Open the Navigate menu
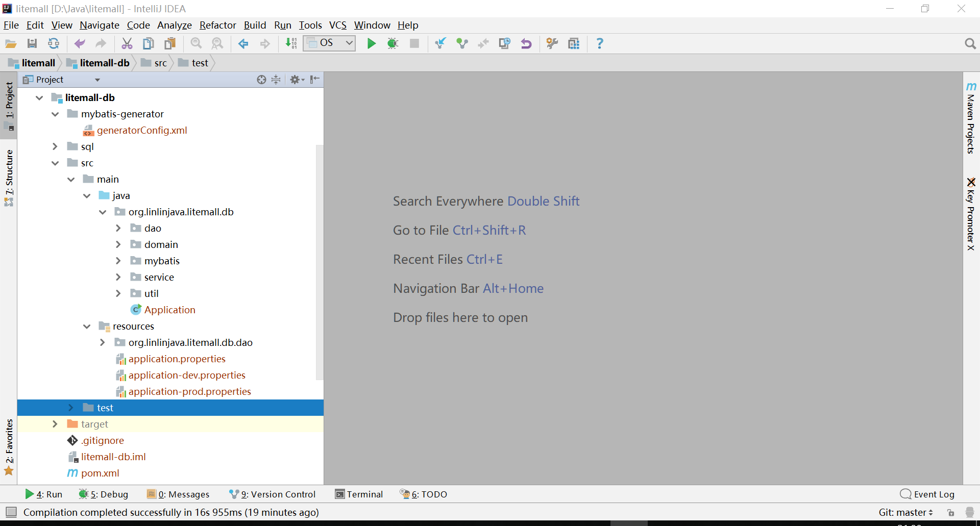This screenshot has width=980, height=526. pyautogui.click(x=100, y=25)
